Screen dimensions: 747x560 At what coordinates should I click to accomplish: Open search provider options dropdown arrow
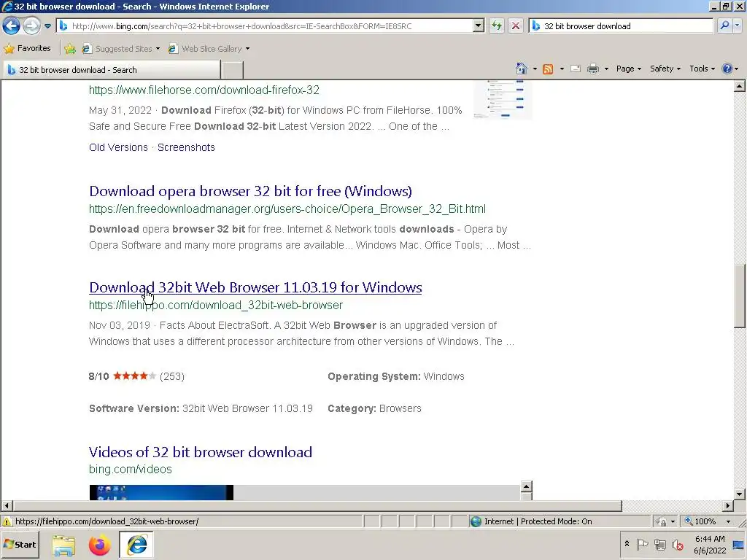coord(738,26)
